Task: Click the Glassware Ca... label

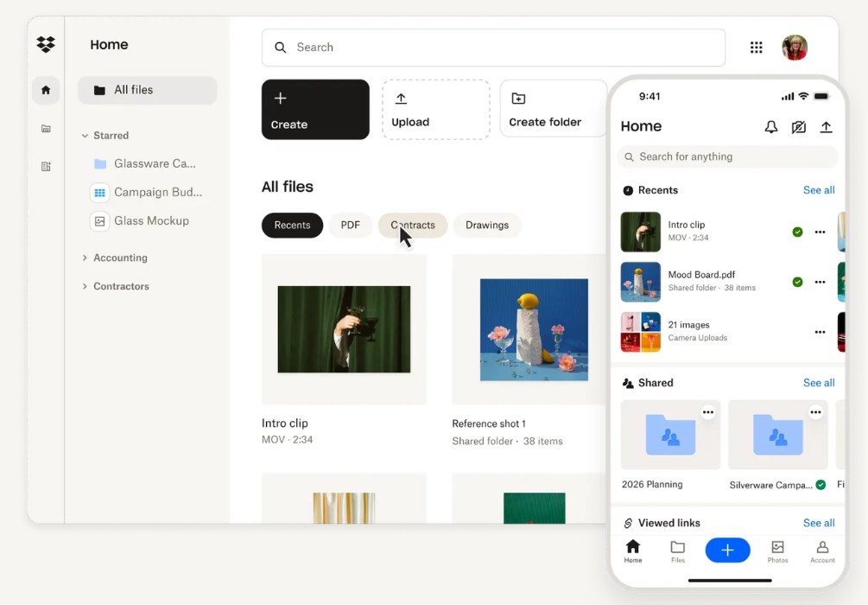Action: coord(155,164)
